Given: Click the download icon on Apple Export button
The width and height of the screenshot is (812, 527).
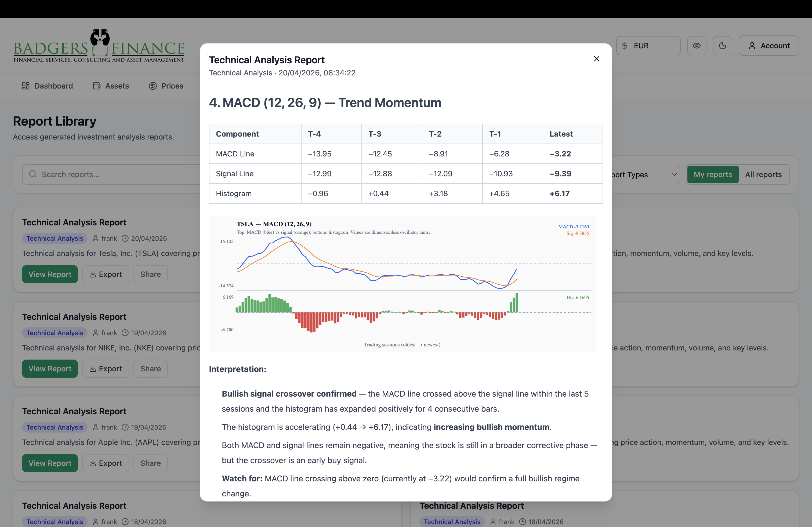Looking at the screenshot, I should coord(92,463).
